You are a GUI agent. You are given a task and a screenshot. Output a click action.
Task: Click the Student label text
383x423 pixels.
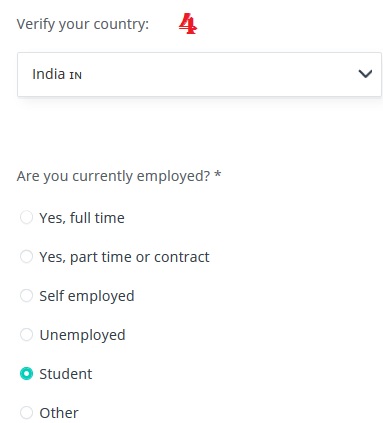66,374
